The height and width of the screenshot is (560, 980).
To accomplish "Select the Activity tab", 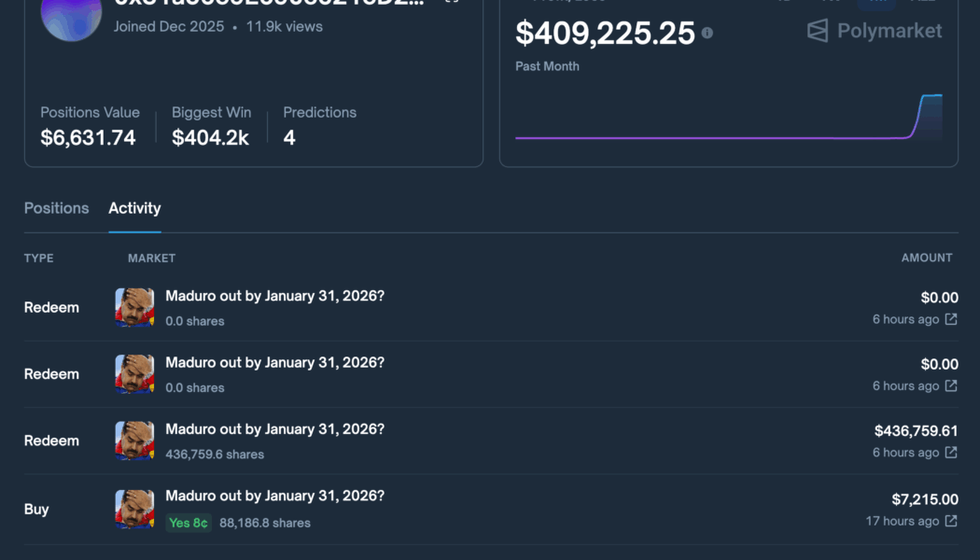I will point(134,208).
